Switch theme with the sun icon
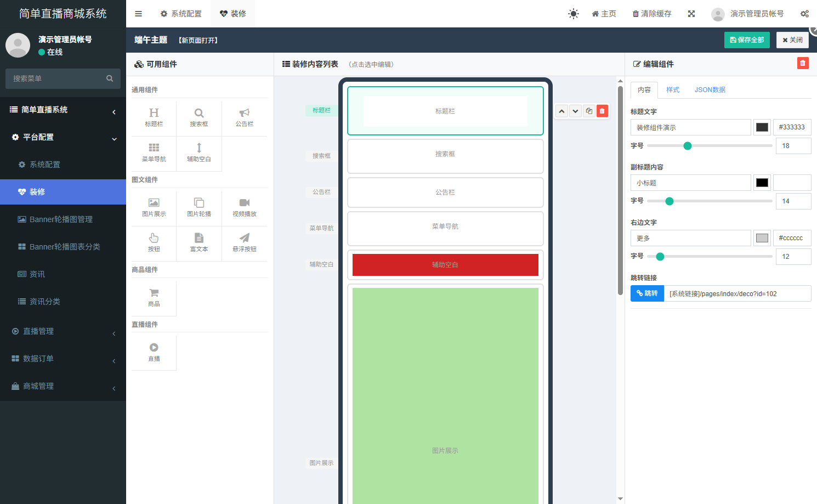Image resolution: width=817 pixels, height=504 pixels. [573, 14]
